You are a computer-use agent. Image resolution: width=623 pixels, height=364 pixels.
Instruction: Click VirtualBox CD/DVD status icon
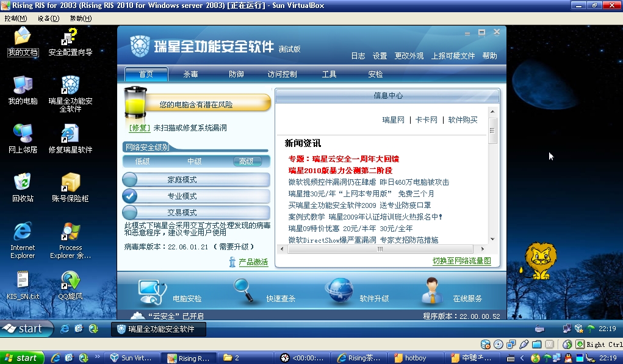coord(499,344)
